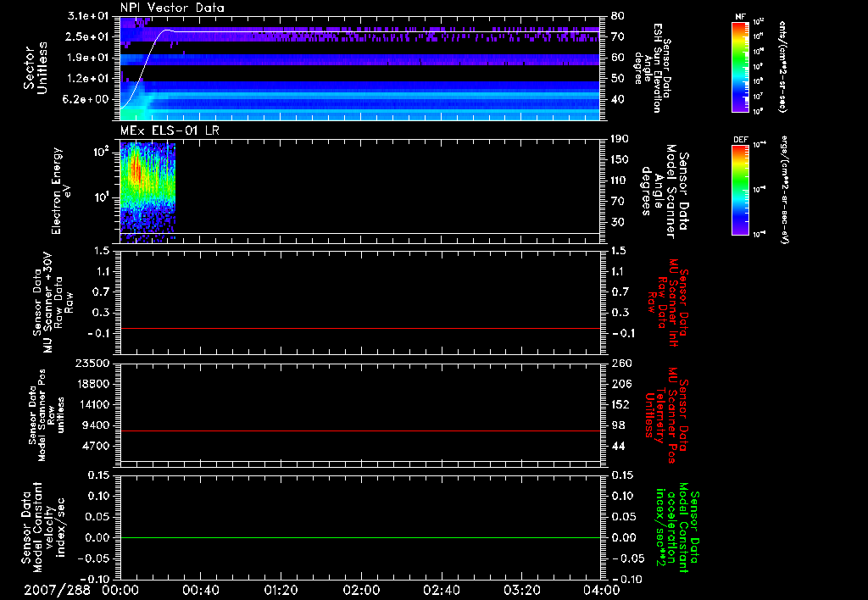Click the red 'MU Scanner Inh Raw Data' label
Viewport: 868px width, 600px height.
666,303
